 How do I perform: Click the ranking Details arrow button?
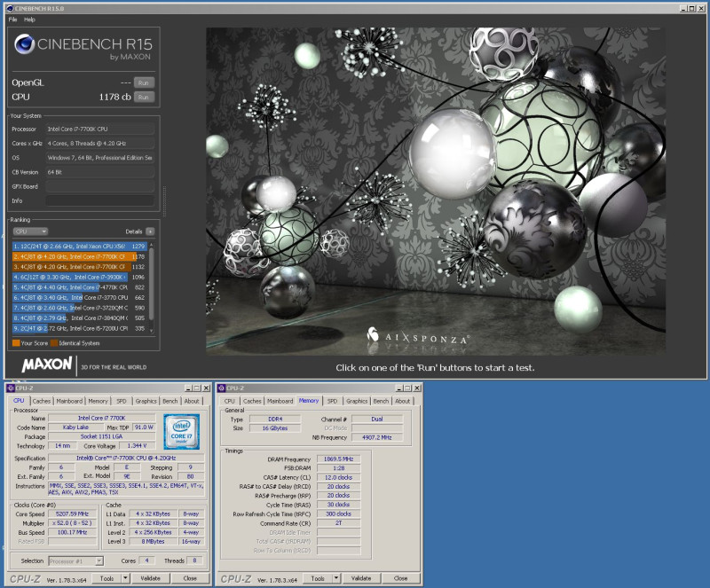[150, 231]
